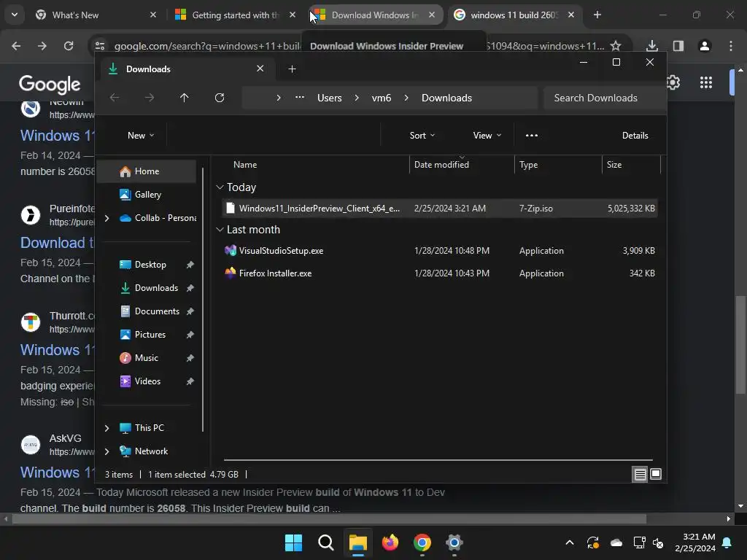Select VisualStudioSetup.exe file
747x560 pixels.
click(440, 251)
